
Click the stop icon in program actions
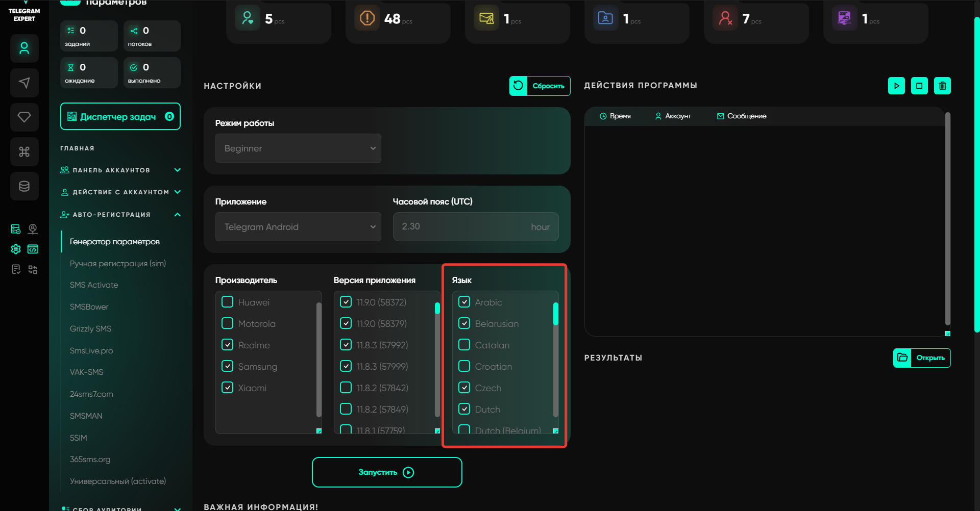919,86
